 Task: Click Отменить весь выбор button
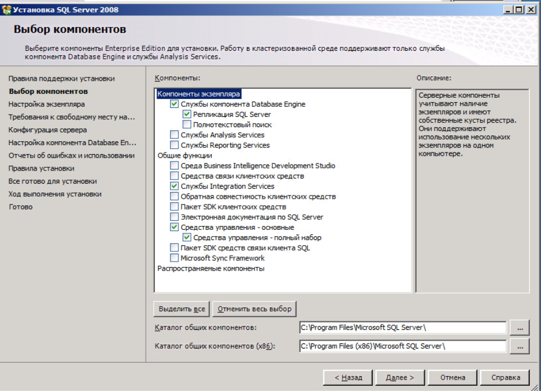[255, 309]
